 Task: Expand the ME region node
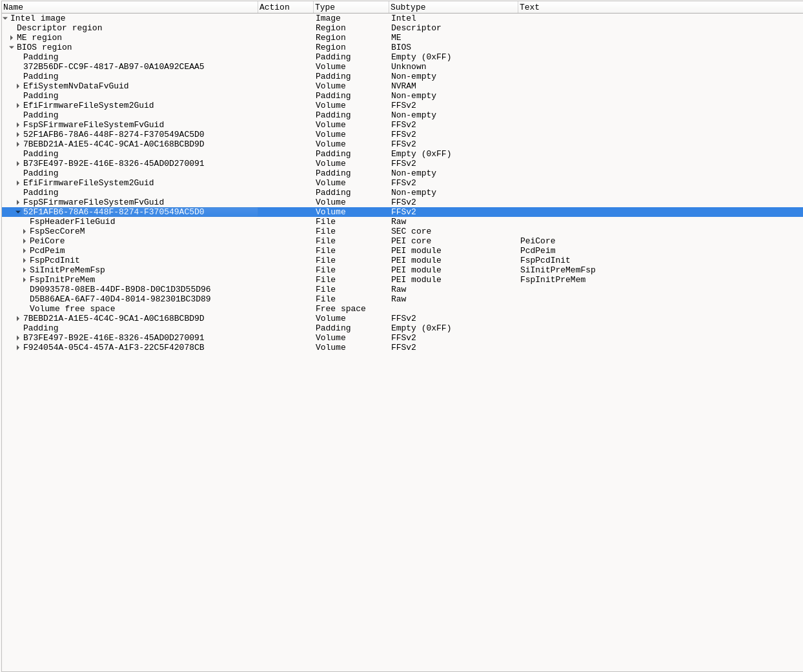tap(12, 37)
